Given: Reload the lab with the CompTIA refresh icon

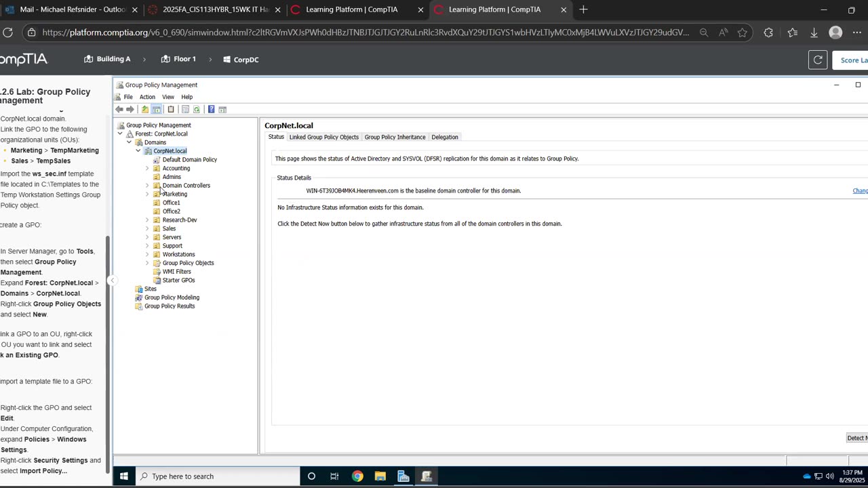Looking at the screenshot, I should (x=818, y=60).
